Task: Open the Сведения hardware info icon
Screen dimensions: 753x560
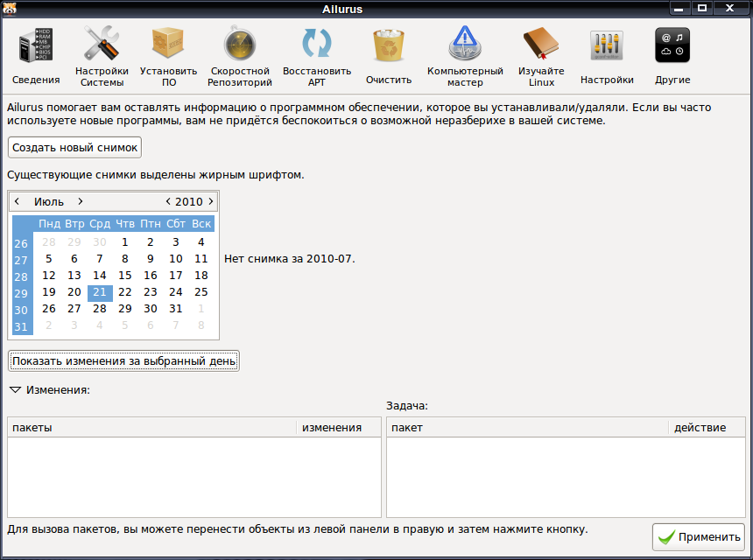Action: [36, 45]
